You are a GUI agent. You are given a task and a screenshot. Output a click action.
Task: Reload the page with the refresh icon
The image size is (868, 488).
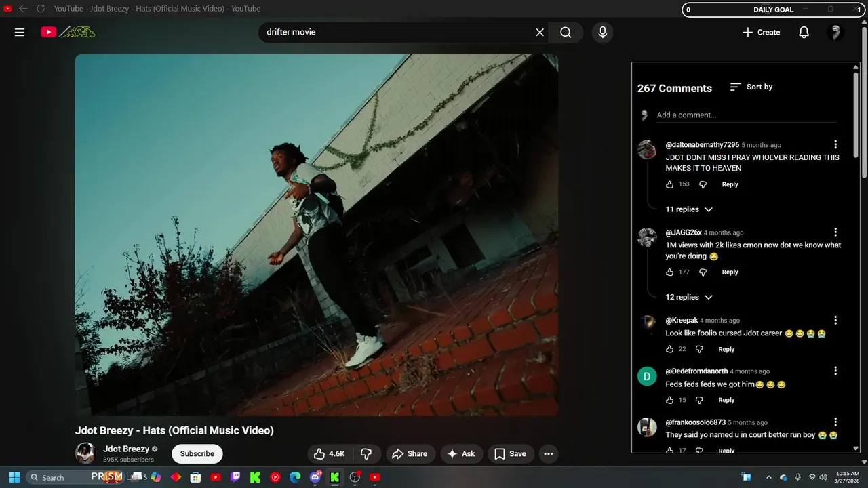click(x=41, y=9)
